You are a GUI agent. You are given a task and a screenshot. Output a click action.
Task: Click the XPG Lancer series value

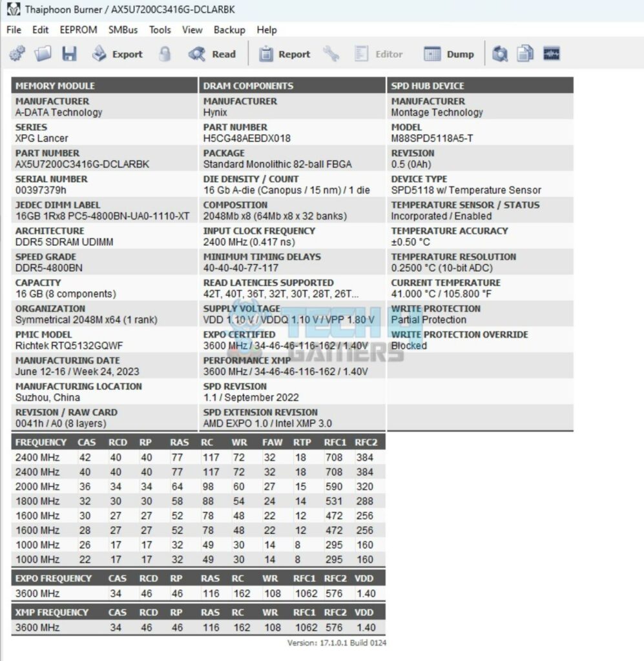click(42, 138)
